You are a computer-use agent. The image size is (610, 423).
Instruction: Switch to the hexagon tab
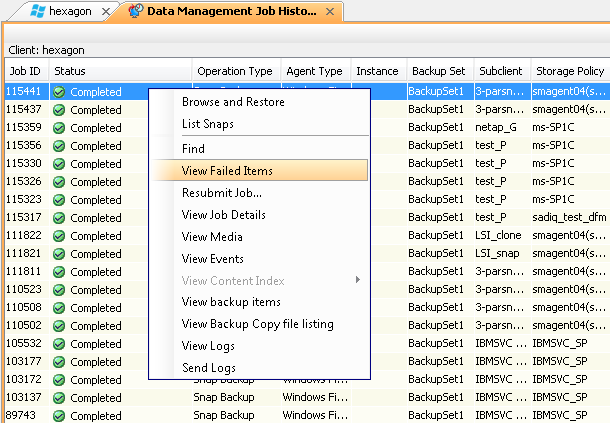click(70, 12)
